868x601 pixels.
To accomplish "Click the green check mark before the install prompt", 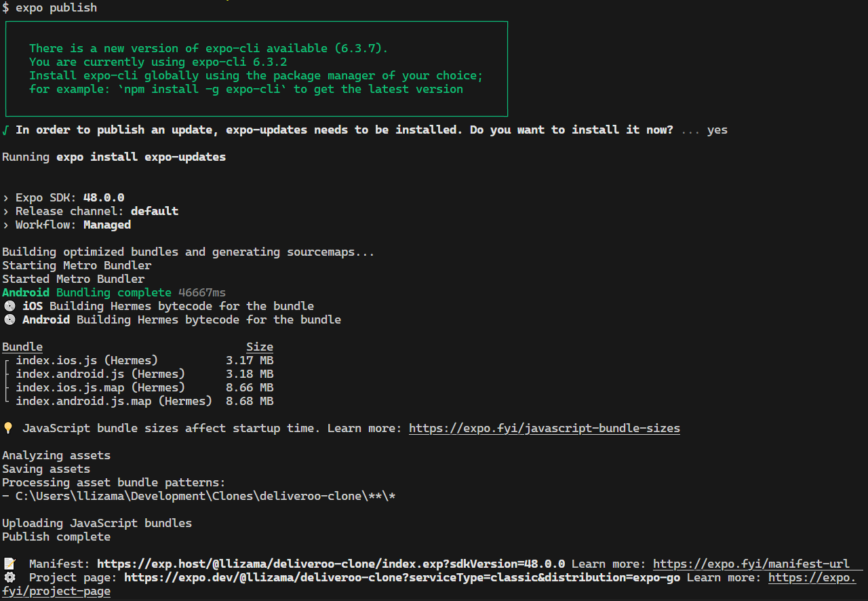I will (x=5, y=130).
